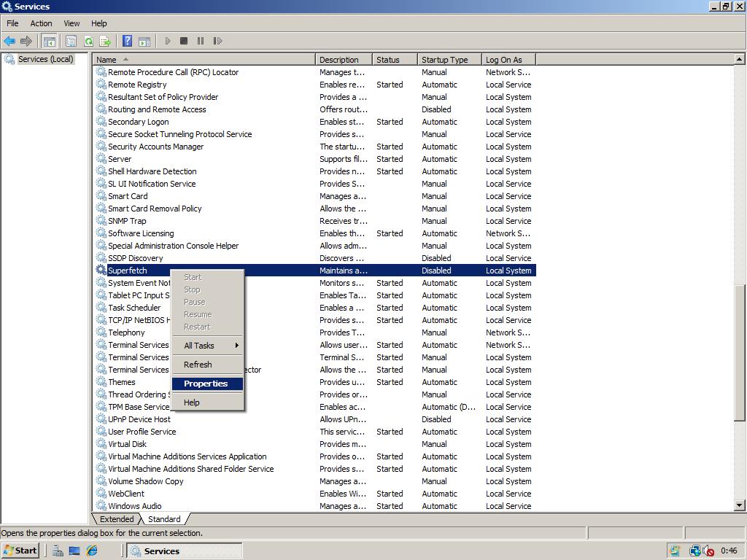Select the Volume Shadow Copy service
The image size is (747, 560).
click(145, 481)
